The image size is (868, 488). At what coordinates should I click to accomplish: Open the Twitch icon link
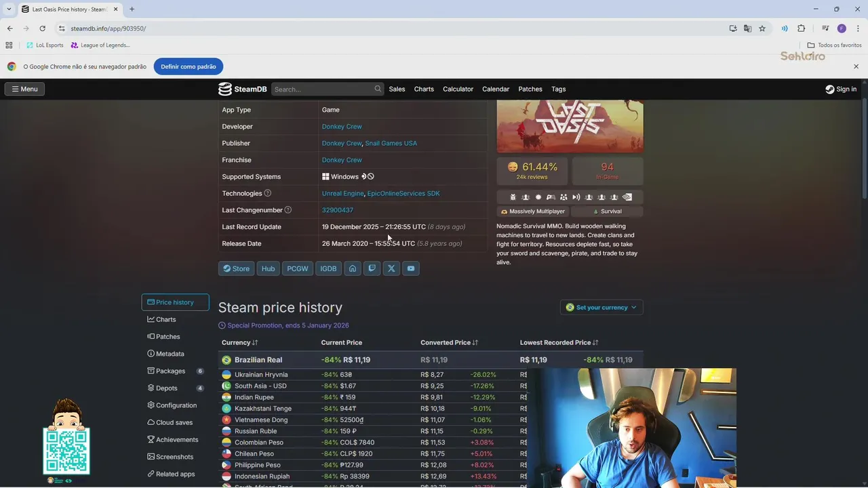tap(372, 268)
